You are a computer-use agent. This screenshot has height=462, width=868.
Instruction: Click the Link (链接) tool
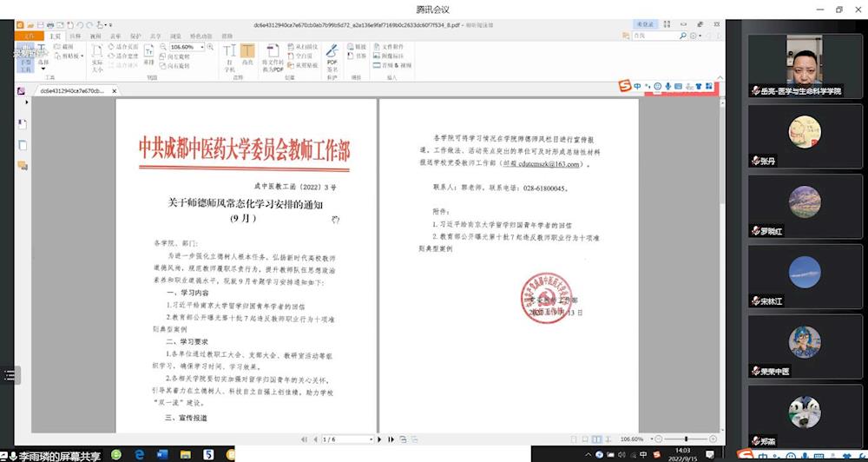pyautogui.click(x=357, y=47)
